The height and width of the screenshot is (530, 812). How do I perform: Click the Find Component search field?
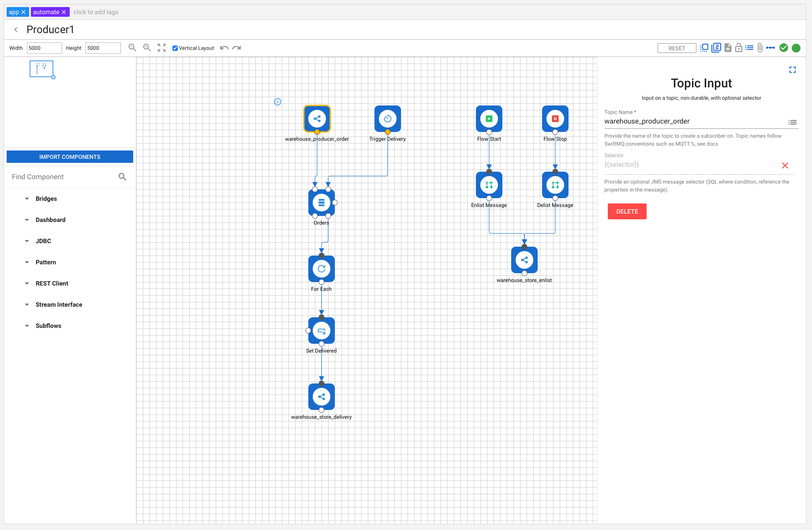click(62, 177)
